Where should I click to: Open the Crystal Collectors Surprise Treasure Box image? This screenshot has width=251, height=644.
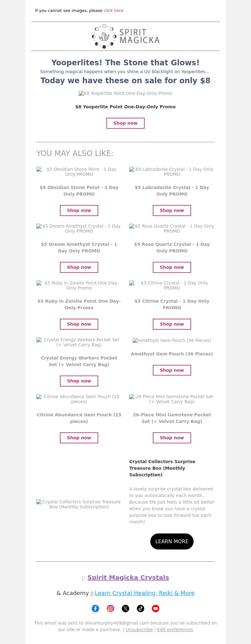[79, 504]
